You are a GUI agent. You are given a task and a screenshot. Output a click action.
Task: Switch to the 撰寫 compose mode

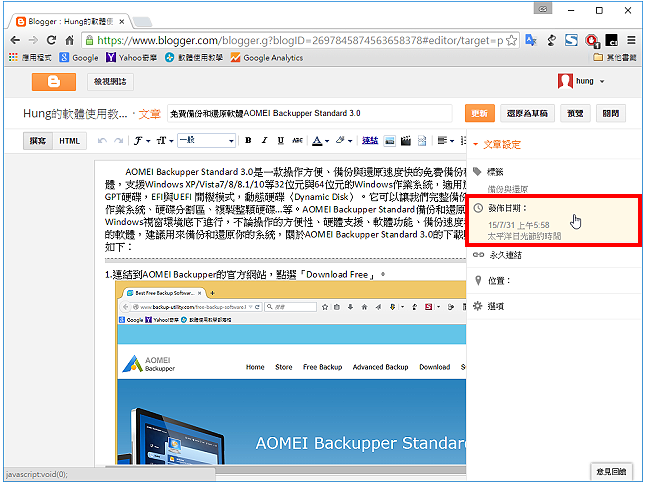[x=38, y=141]
